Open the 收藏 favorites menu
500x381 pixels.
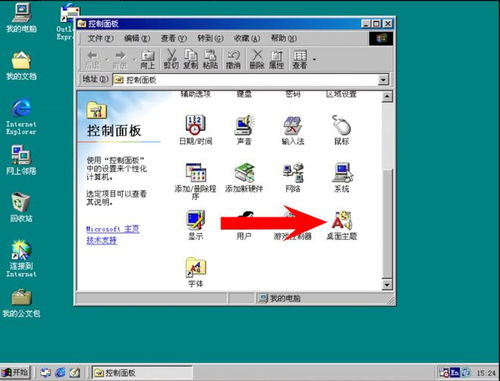click(247, 38)
